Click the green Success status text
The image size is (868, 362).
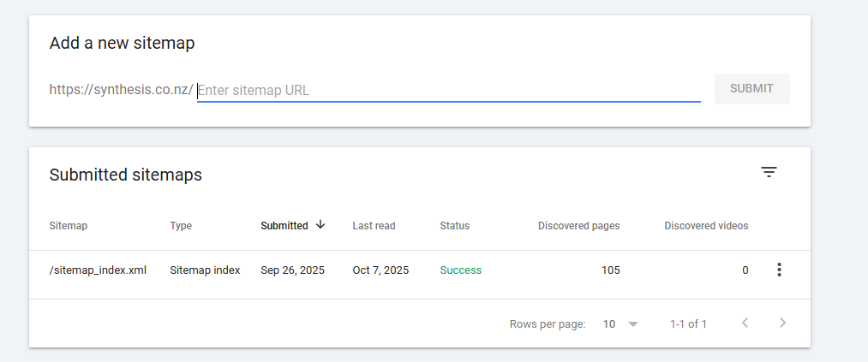[x=460, y=270]
